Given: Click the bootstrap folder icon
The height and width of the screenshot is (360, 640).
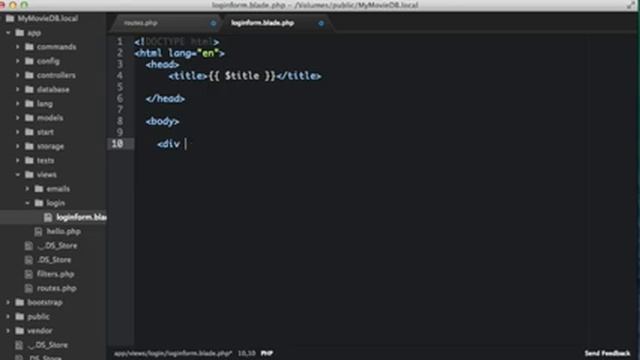Looking at the screenshot, I should [20, 302].
